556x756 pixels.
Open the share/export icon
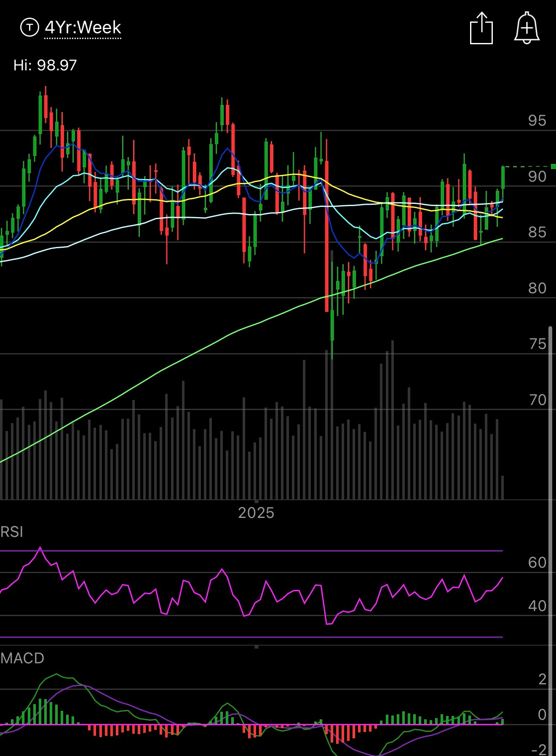(x=481, y=28)
